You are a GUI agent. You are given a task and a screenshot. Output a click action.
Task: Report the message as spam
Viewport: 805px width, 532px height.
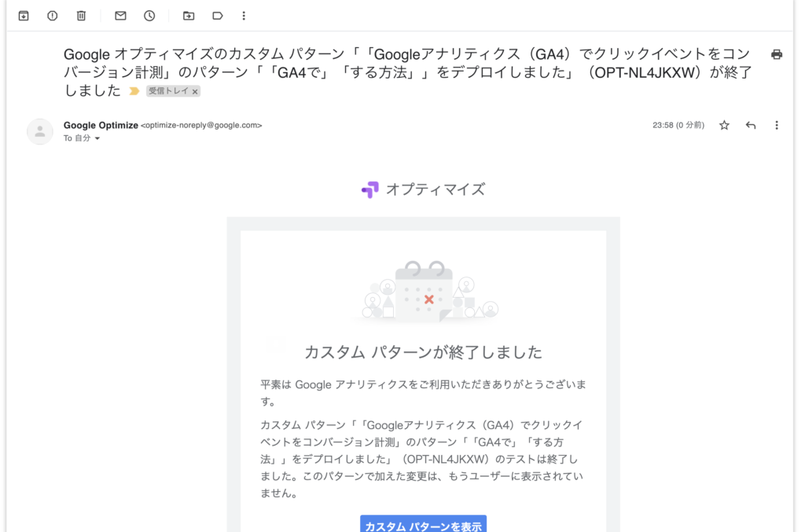(53, 16)
